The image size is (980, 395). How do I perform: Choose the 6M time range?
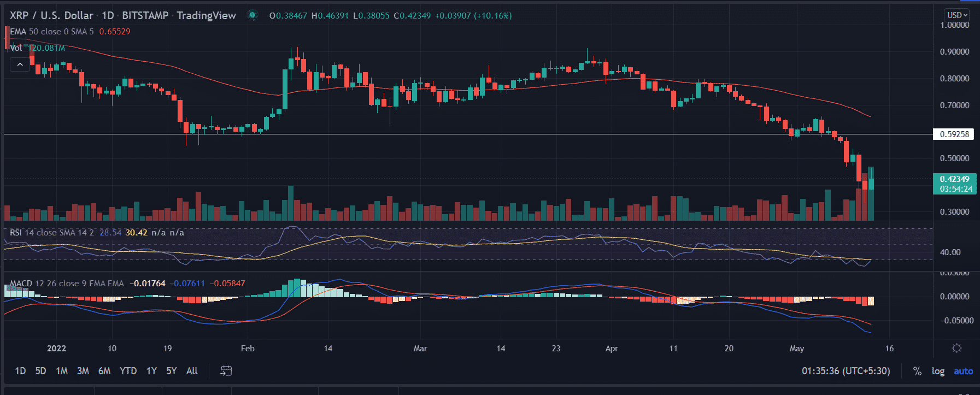104,371
